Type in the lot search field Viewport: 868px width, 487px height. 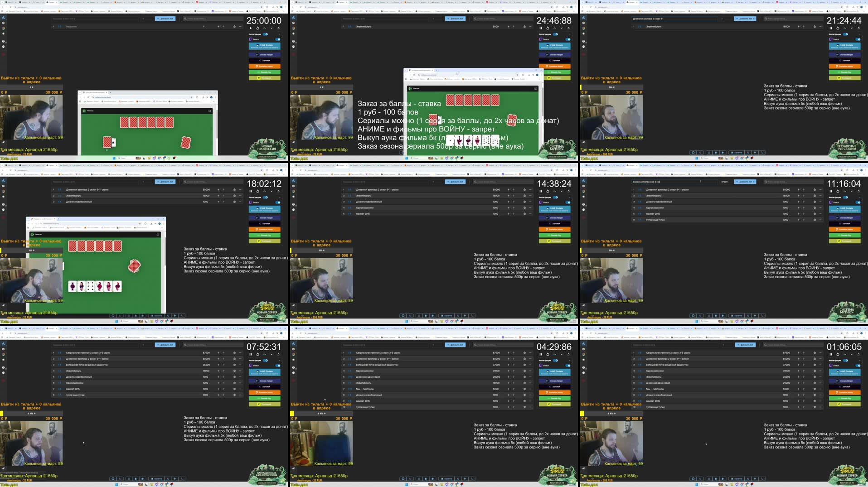pyautogui.click(x=502, y=182)
